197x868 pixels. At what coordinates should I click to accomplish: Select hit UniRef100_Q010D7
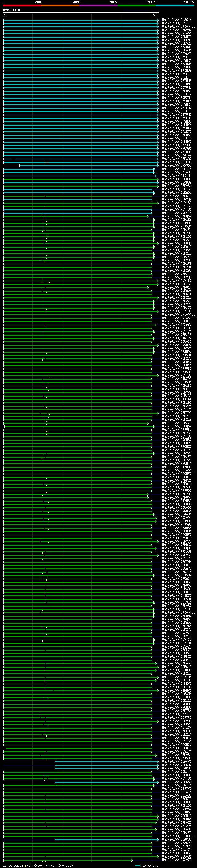click(176, 172)
